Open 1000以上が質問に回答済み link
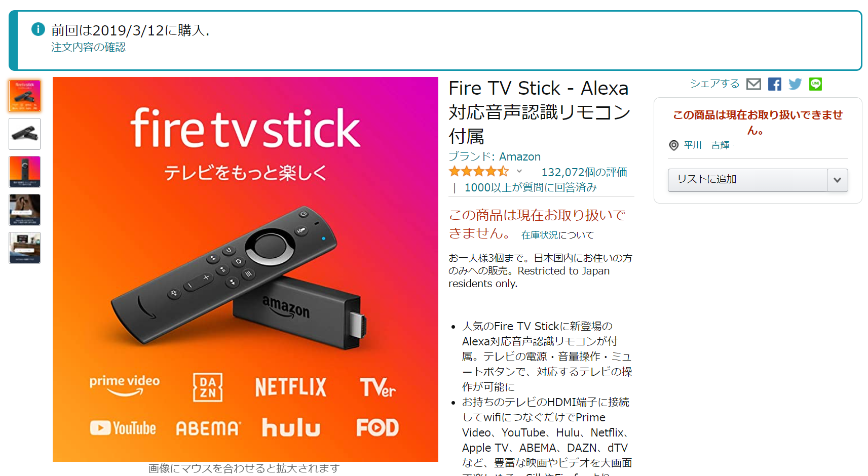868x476 pixels. (x=531, y=187)
